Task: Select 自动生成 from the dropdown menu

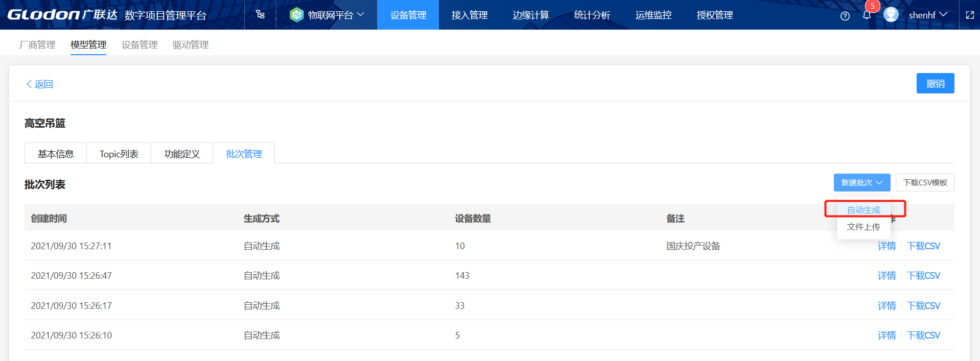Action: tap(863, 210)
